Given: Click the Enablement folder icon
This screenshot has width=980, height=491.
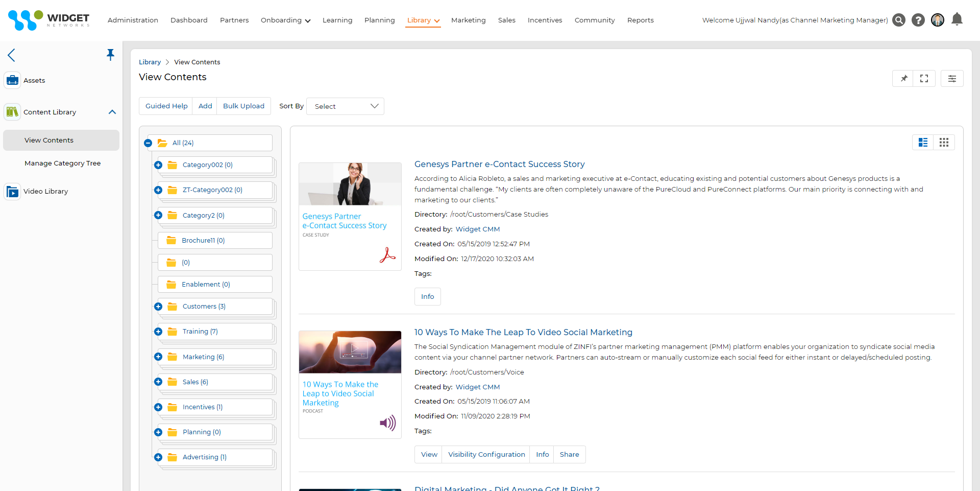Looking at the screenshot, I should pyautogui.click(x=171, y=285).
